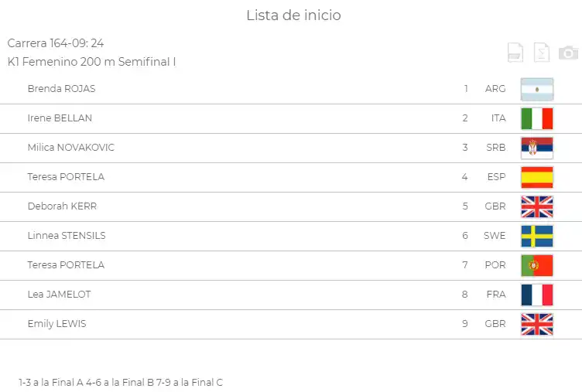582x392 pixels.
Task: Click the Spain flag icon
Action: tap(537, 177)
